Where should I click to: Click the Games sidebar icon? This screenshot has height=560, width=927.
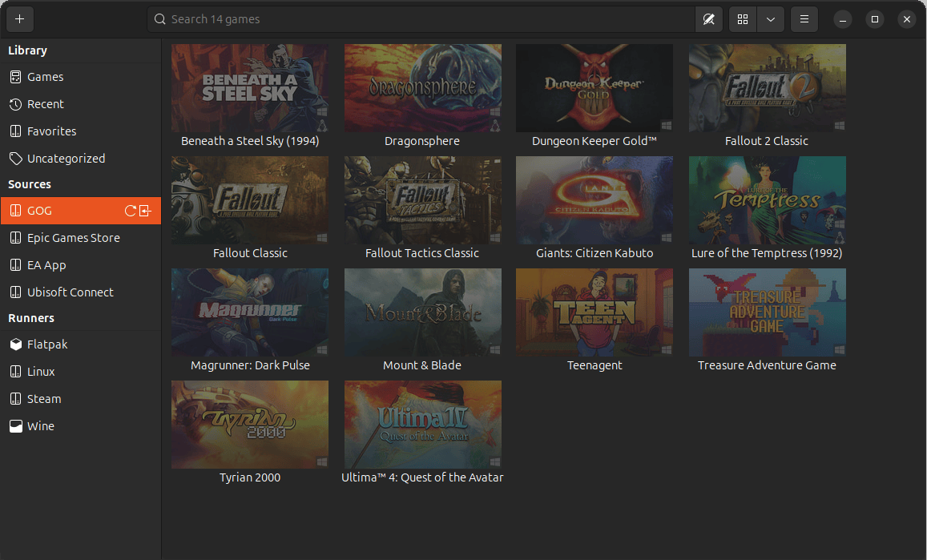click(x=15, y=77)
